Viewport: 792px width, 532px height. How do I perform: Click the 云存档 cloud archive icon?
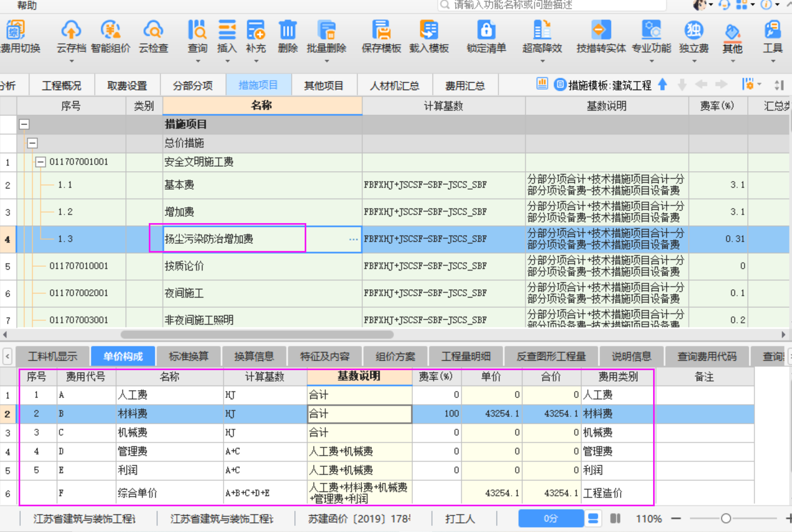(71, 30)
